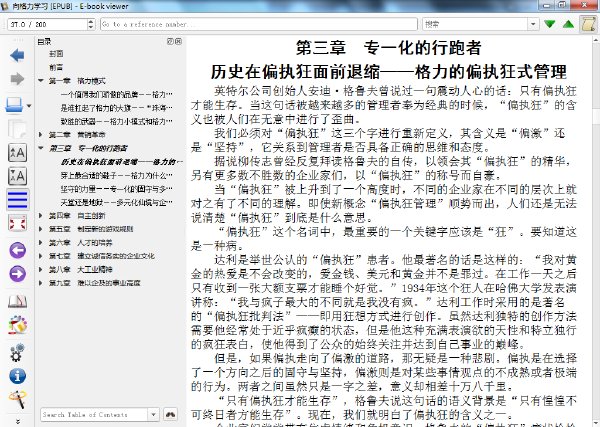Expand the 第八章 tree node
This screenshot has width=600, height=427.
(x=41, y=269)
